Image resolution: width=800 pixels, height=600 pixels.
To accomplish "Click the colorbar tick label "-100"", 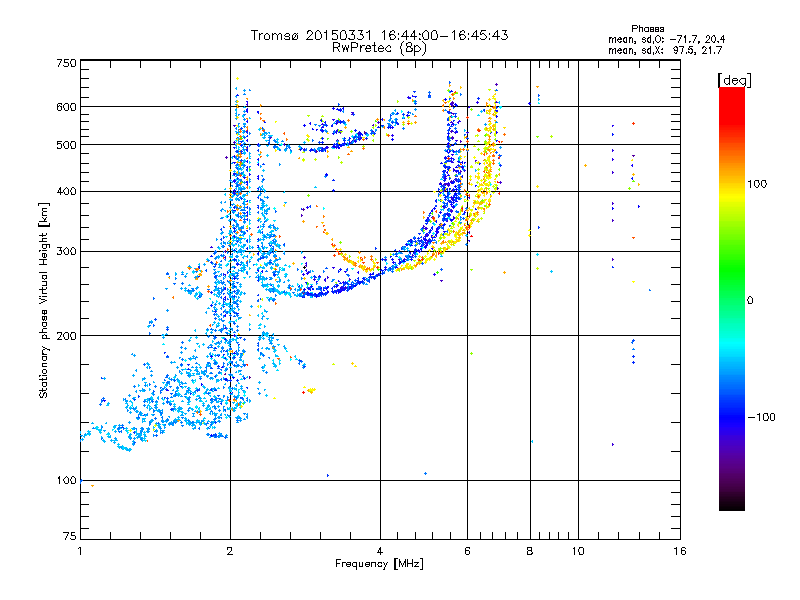I will tap(762, 417).
